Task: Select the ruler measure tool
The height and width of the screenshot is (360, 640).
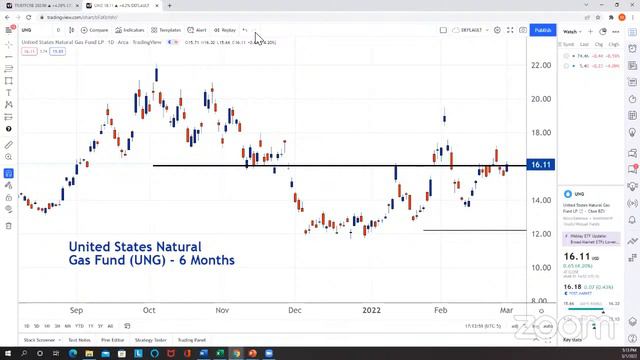Action: click(9, 145)
